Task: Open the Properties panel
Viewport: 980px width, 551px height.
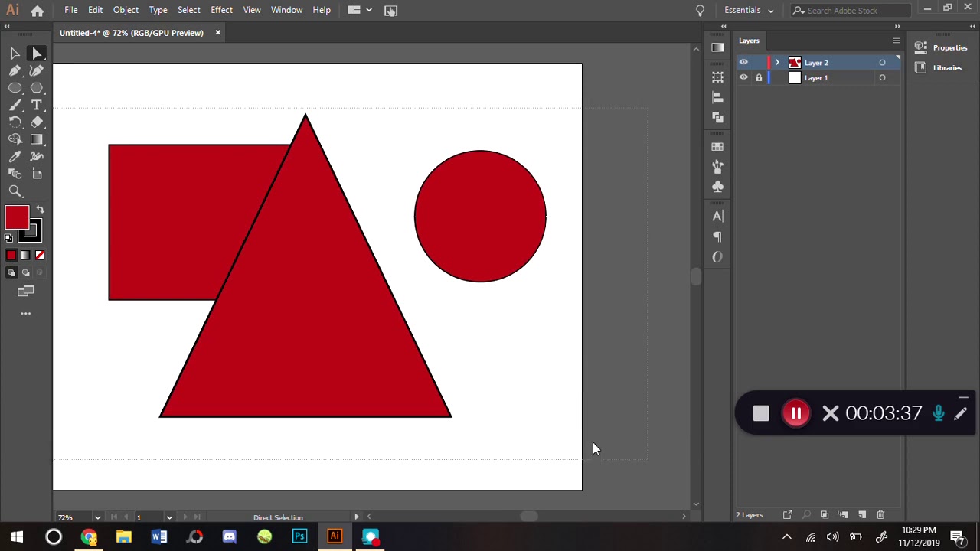Action: pyautogui.click(x=942, y=47)
